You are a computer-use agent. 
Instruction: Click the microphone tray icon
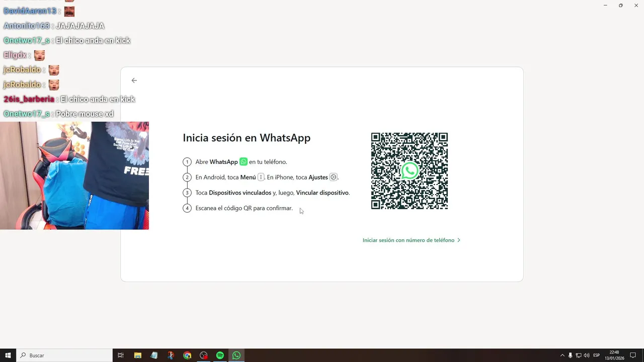point(571,355)
